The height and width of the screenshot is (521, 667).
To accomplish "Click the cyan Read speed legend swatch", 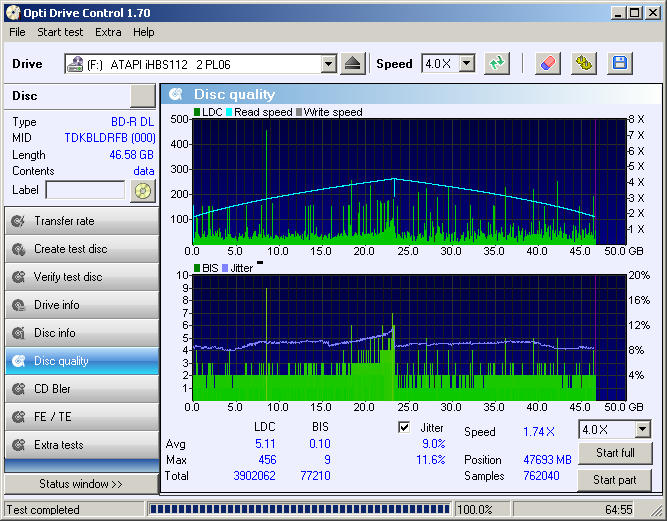I will (229, 112).
